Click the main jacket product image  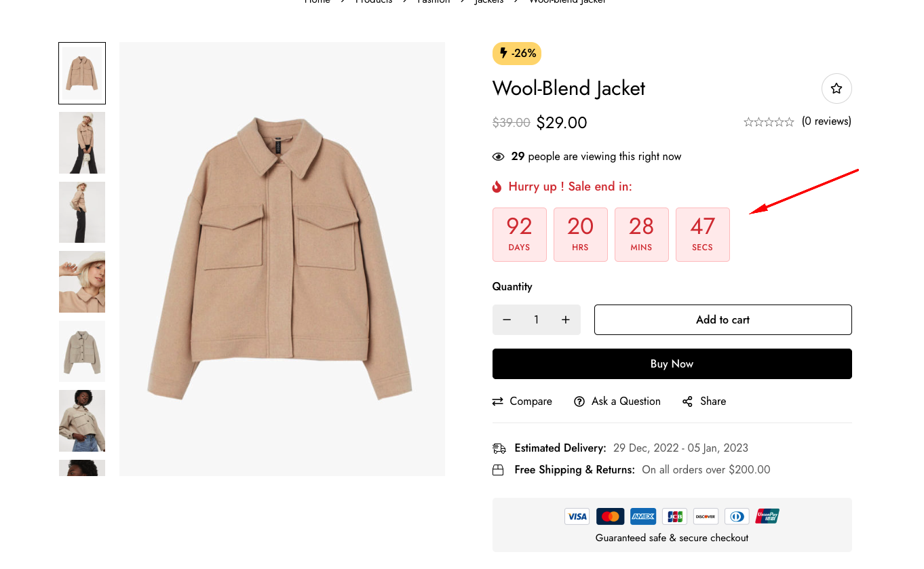(x=282, y=259)
